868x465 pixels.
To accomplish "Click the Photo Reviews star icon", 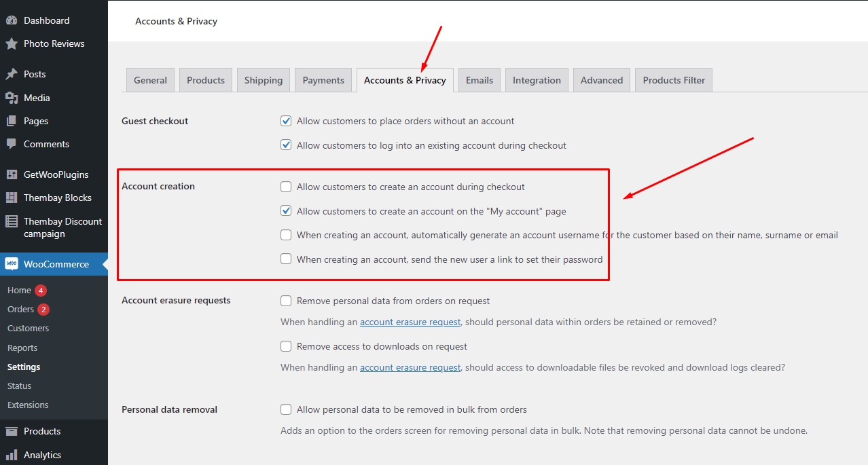I will click(x=12, y=44).
